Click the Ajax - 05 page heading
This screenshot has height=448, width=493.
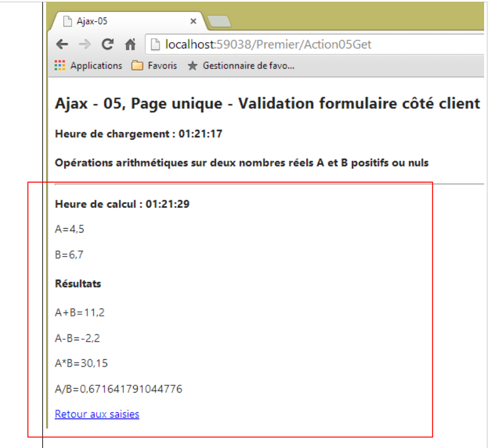click(267, 104)
